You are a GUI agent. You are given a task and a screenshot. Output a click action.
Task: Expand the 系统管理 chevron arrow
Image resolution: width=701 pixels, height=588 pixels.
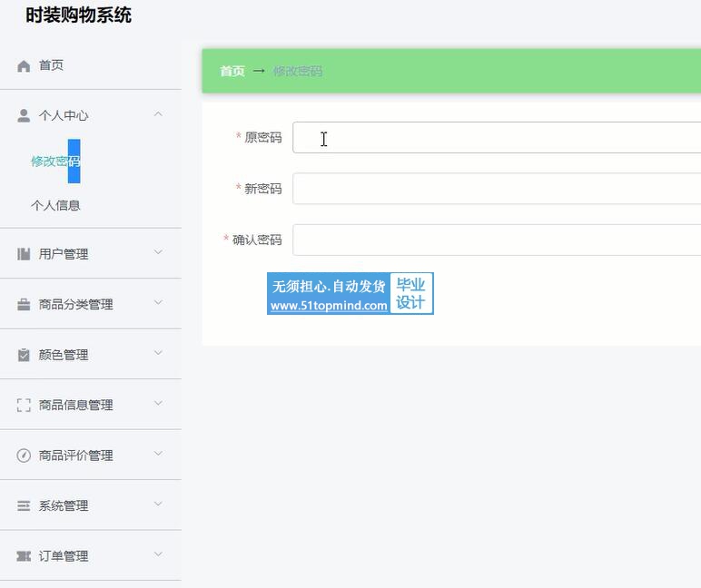[x=158, y=505]
